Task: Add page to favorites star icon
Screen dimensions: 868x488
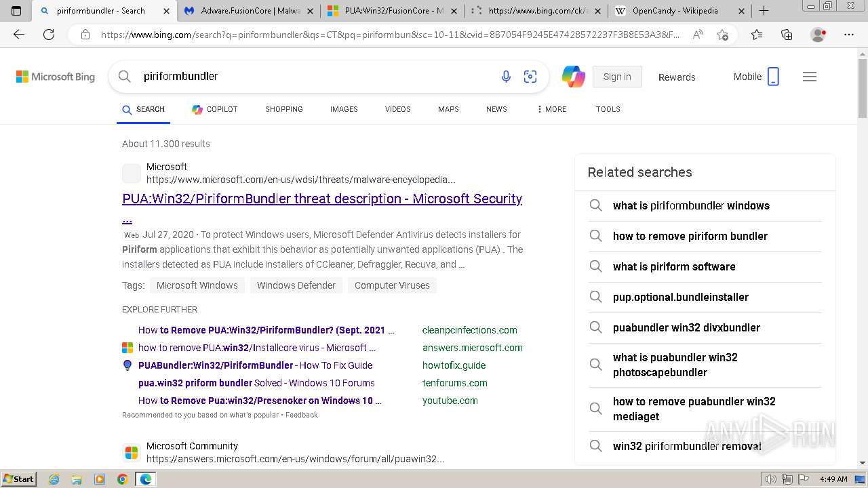Action: click(723, 35)
